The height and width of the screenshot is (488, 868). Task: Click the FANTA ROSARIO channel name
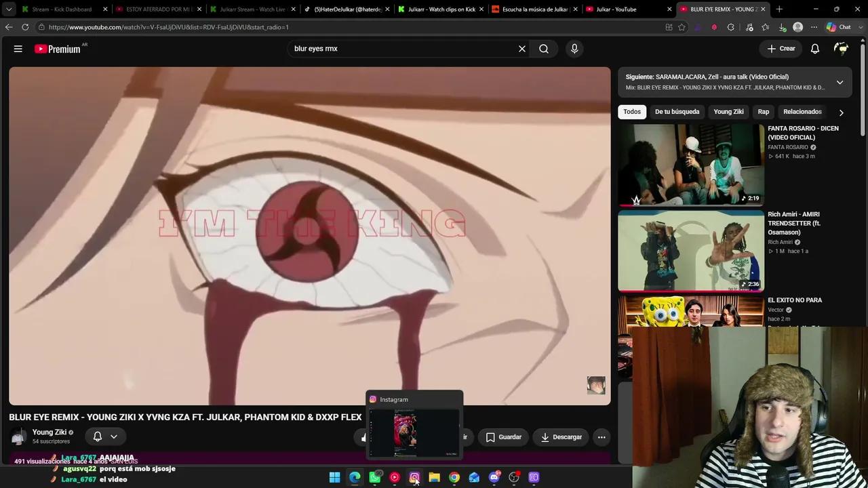tap(788, 147)
